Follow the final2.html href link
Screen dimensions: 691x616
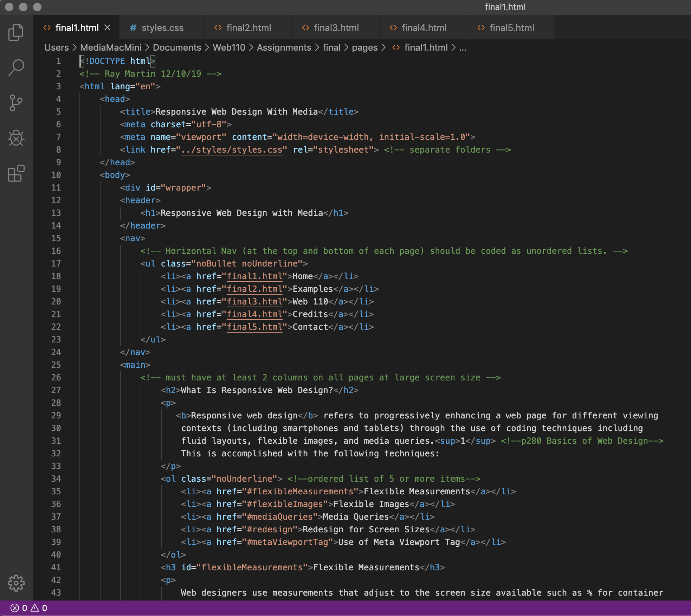(x=254, y=289)
